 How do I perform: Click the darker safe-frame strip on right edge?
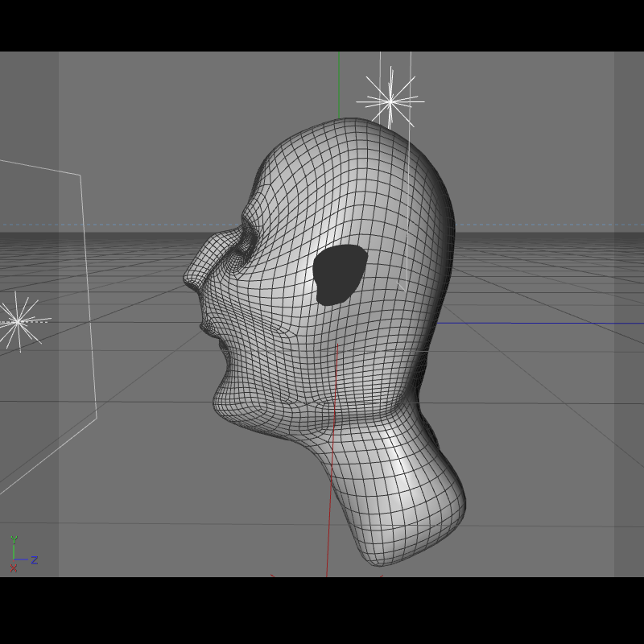[629, 314]
